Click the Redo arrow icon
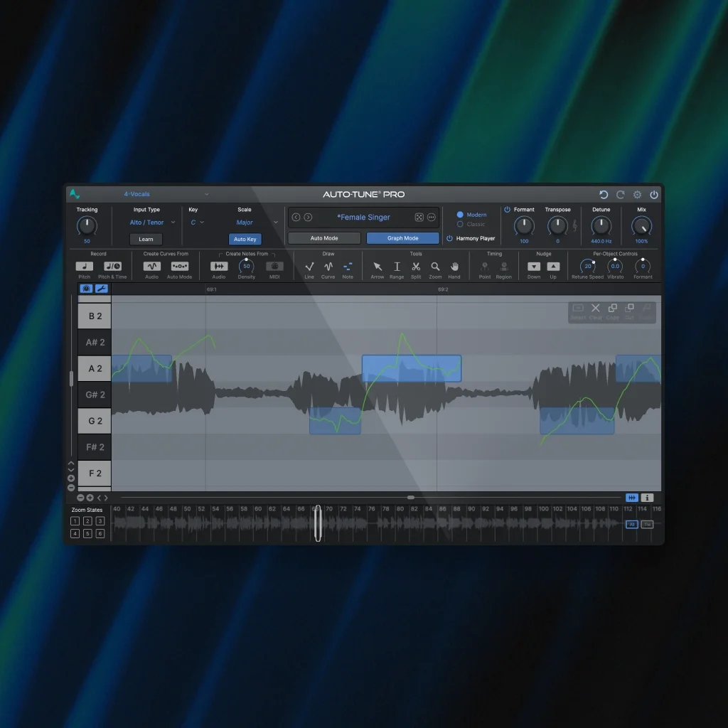This screenshot has height=728, width=728. point(620,195)
